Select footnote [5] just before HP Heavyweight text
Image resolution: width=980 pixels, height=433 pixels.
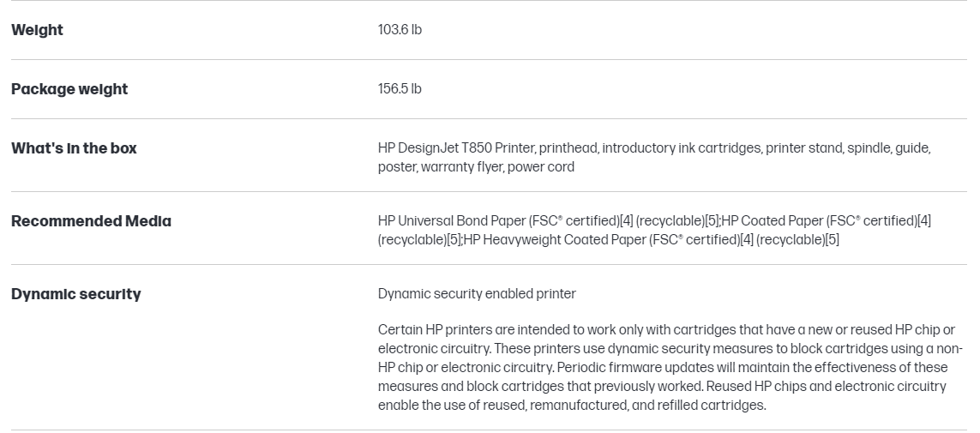pos(454,240)
